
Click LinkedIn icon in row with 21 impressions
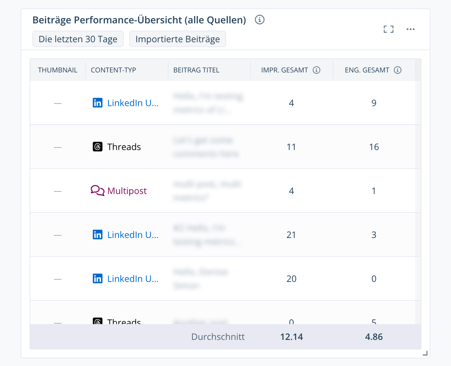pos(97,235)
